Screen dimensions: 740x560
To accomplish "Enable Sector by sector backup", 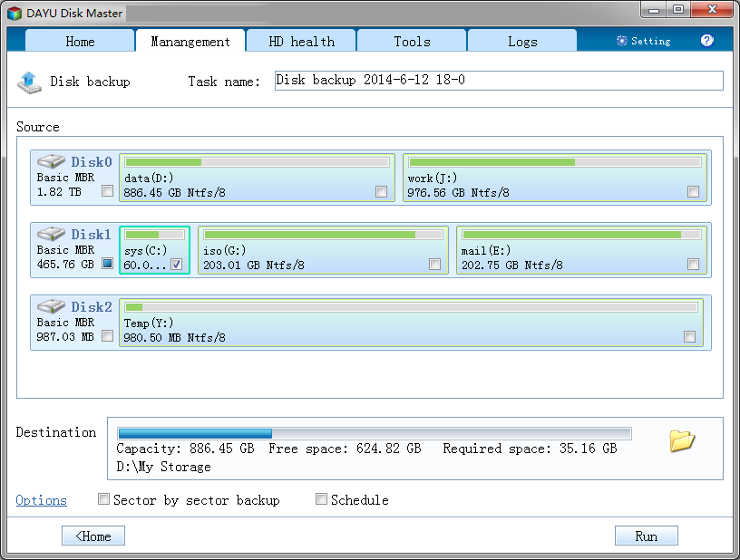I will click(103, 498).
